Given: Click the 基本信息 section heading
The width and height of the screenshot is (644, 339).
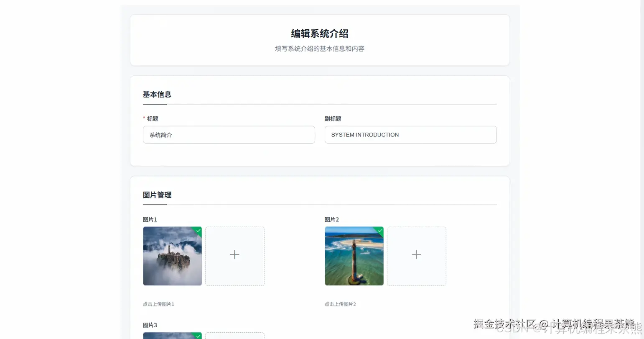Looking at the screenshot, I should [157, 95].
